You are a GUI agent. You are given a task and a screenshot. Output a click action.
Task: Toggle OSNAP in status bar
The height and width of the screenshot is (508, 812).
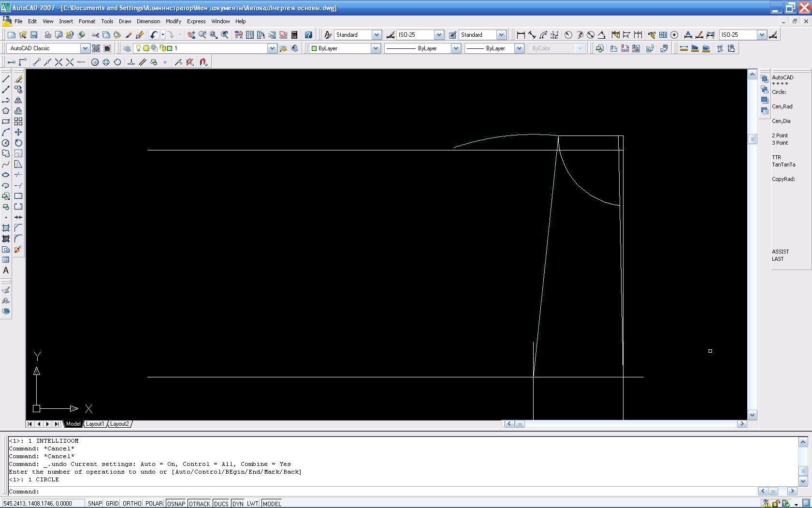click(x=176, y=504)
